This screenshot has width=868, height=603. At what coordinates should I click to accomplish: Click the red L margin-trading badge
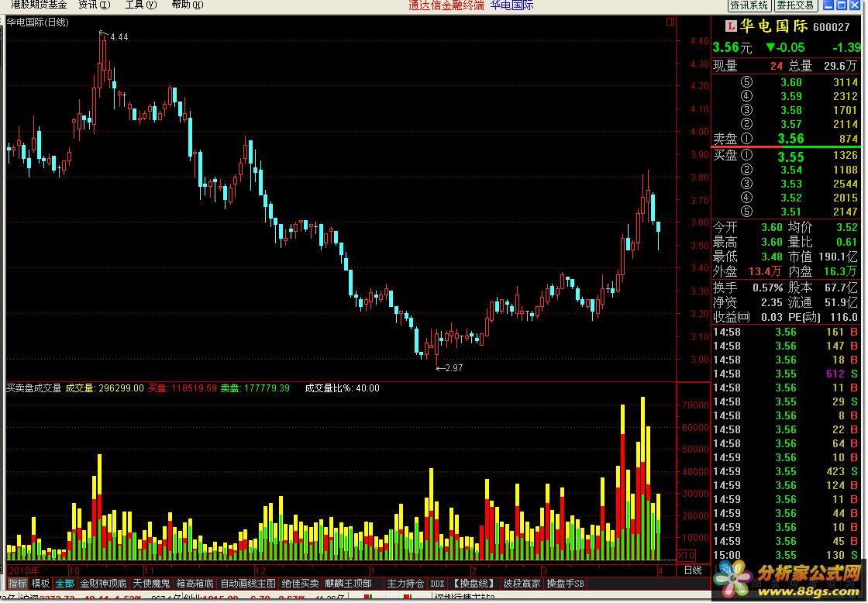731,26
